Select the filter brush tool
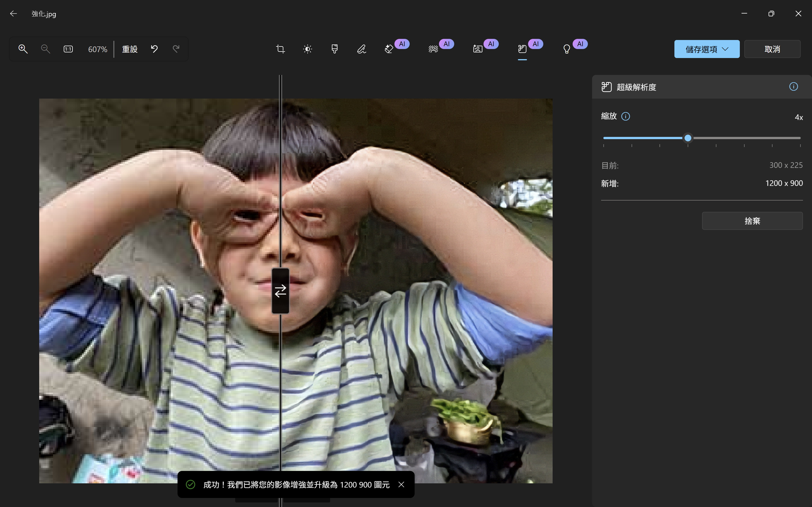Image resolution: width=812 pixels, height=507 pixels. (334, 49)
